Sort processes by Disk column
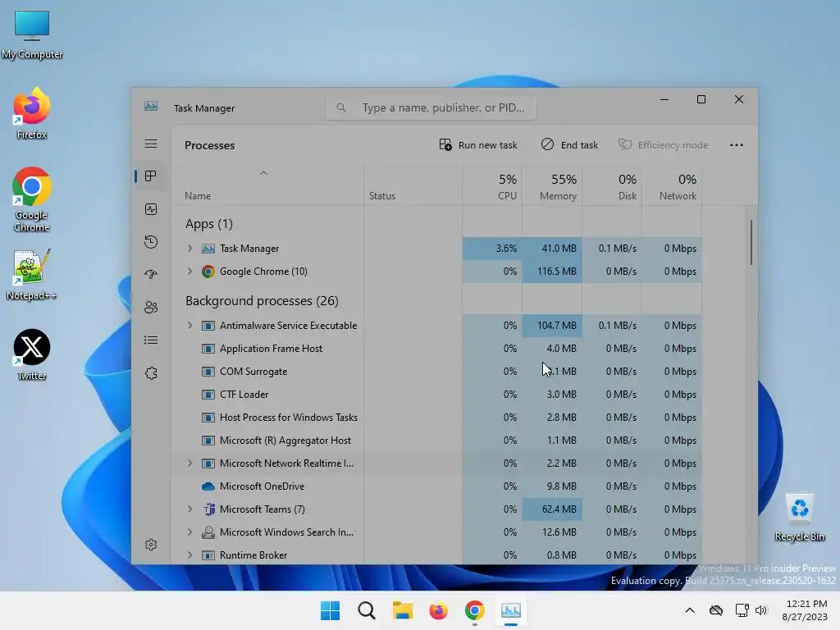Viewport: 840px width, 630px height. pyautogui.click(x=612, y=186)
